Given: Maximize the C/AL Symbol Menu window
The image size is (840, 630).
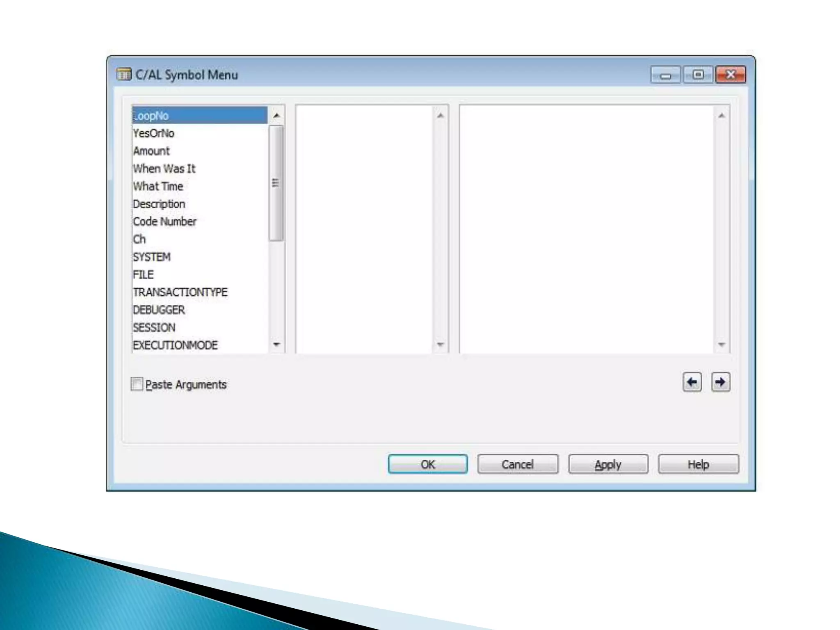Looking at the screenshot, I should pos(698,75).
